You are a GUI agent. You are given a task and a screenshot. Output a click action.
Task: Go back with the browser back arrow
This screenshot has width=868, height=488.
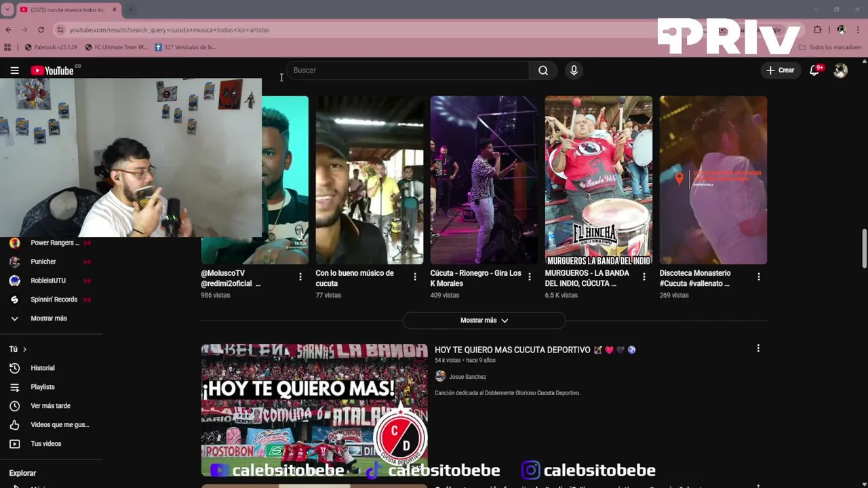coord(8,30)
